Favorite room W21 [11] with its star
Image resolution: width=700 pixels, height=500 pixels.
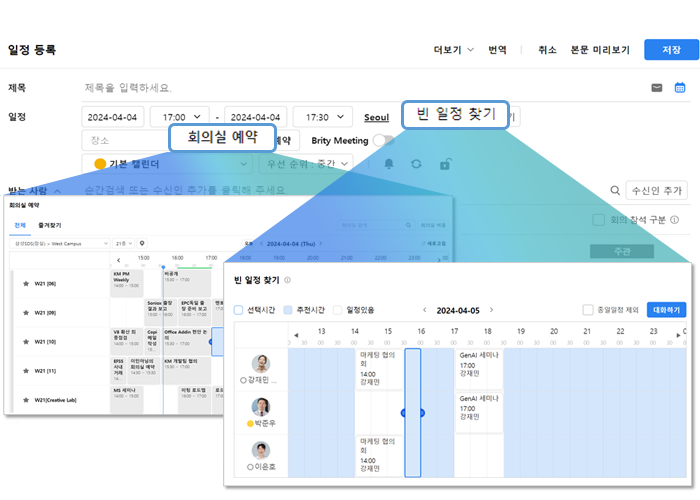tap(26, 371)
